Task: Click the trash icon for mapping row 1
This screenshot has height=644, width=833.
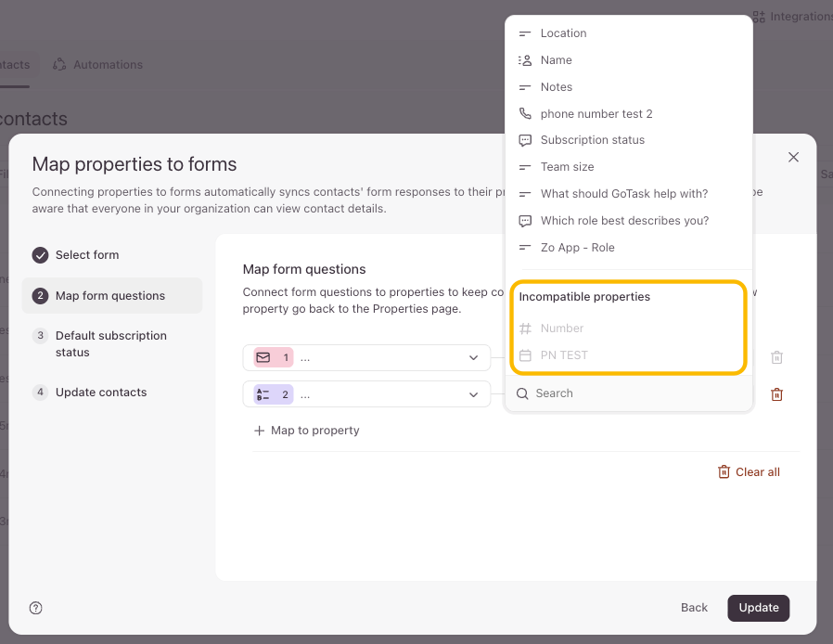Action: coord(777,357)
